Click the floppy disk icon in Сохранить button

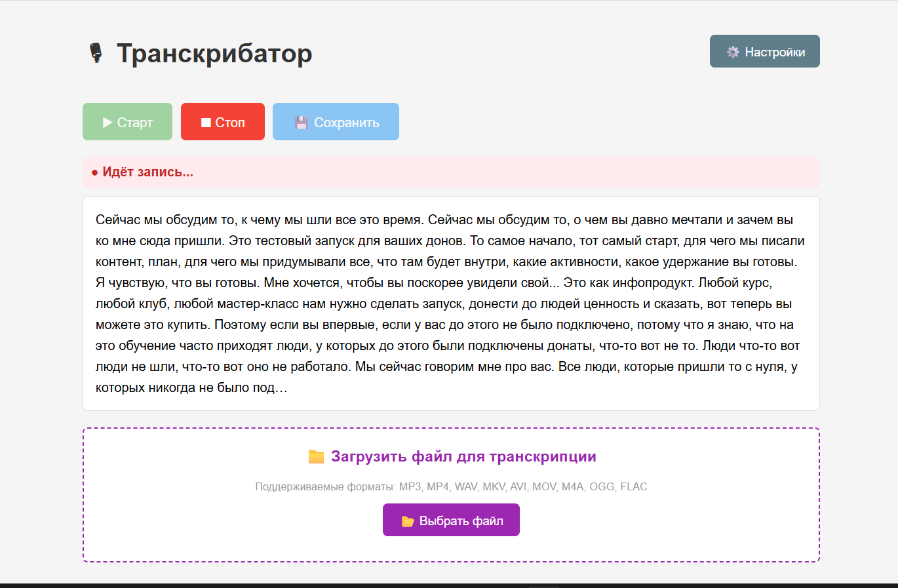click(x=300, y=121)
